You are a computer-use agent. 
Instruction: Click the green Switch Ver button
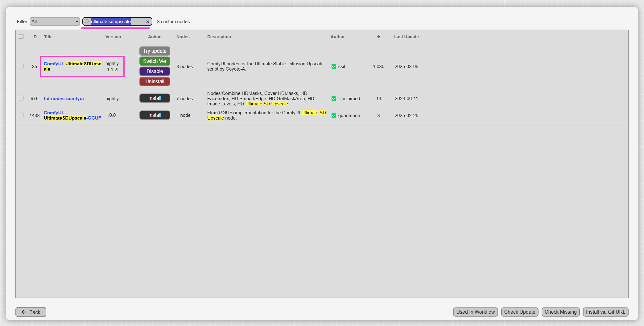pyautogui.click(x=155, y=61)
